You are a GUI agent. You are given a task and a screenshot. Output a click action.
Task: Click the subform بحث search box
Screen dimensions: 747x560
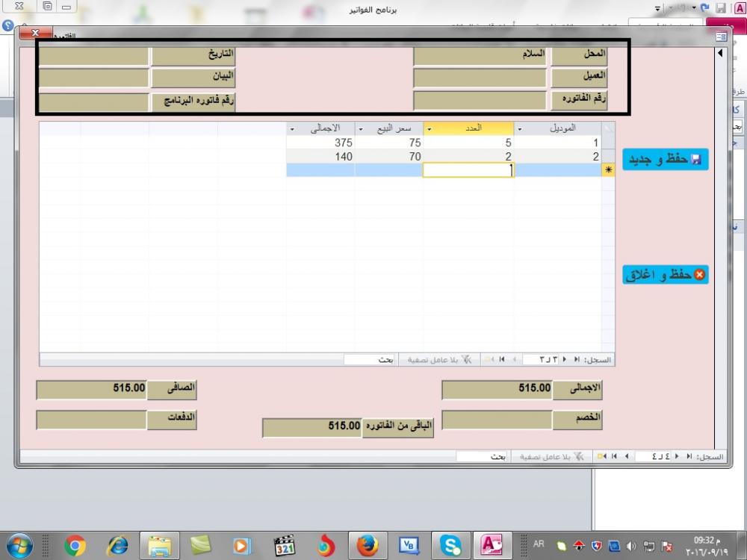click(x=369, y=360)
